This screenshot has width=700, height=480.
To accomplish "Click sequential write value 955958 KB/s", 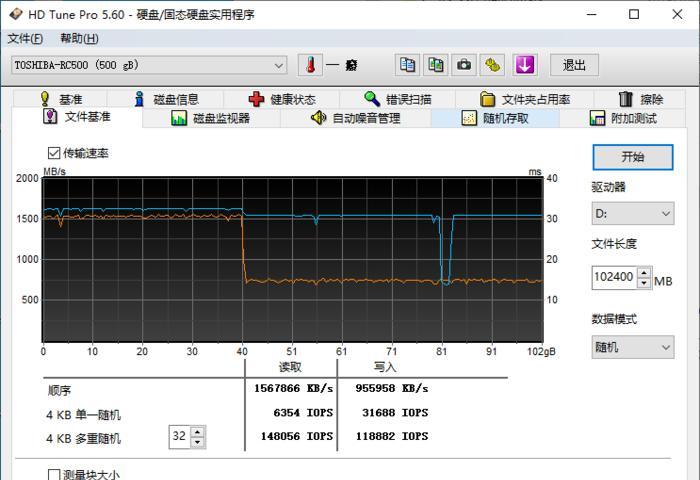I will pyautogui.click(x=392, y=388).
